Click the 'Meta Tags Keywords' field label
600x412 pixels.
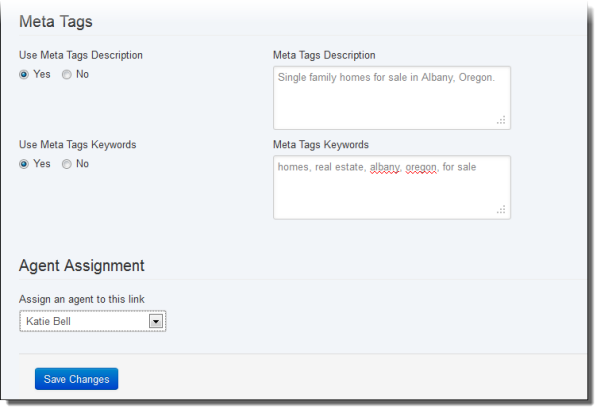(x=321, y=145)
